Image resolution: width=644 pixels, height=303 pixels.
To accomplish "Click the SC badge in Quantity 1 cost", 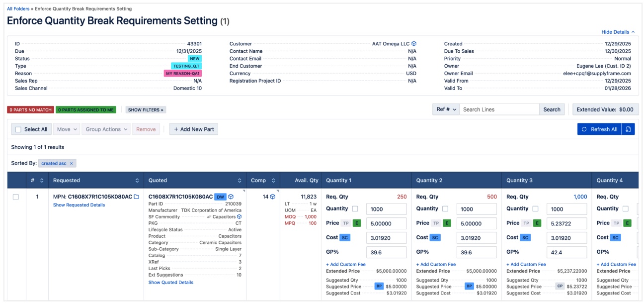I will point(345,238).
